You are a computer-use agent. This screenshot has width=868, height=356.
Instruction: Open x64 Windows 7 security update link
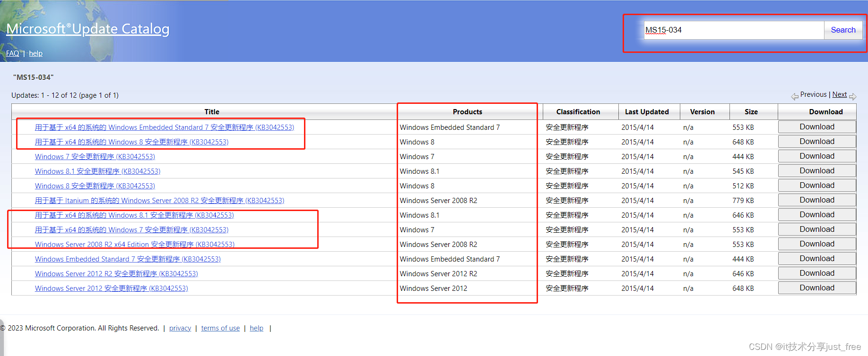pos(131,230)
